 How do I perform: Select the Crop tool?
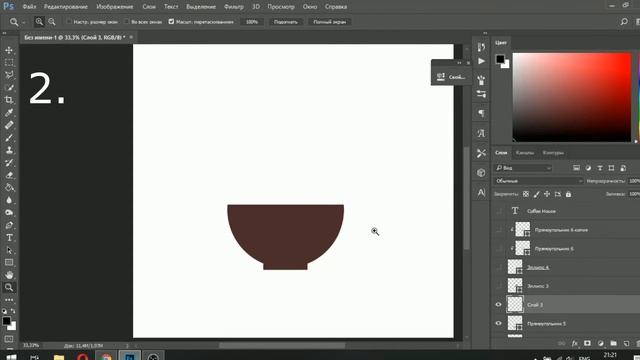pyautogui.click(x=9, y=100)
